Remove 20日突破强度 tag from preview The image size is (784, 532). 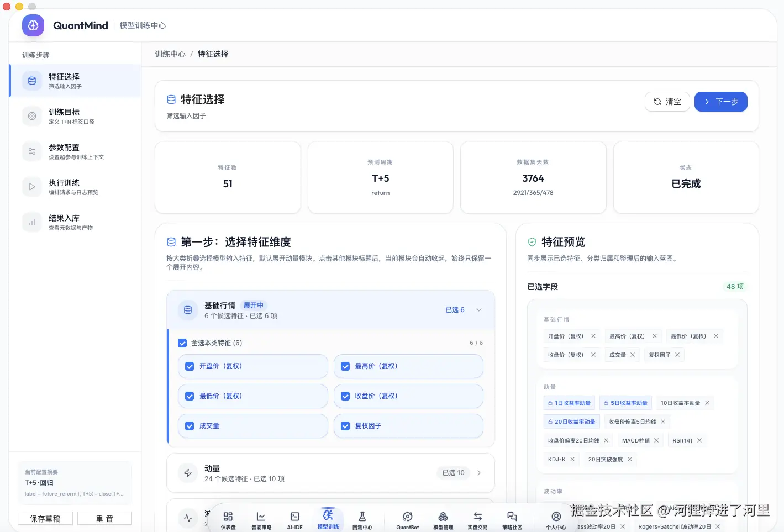click(x=630, y=460)
